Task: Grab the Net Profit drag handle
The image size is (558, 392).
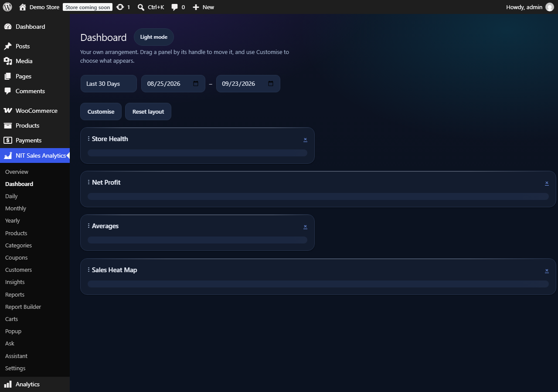Action: [88, 182]
